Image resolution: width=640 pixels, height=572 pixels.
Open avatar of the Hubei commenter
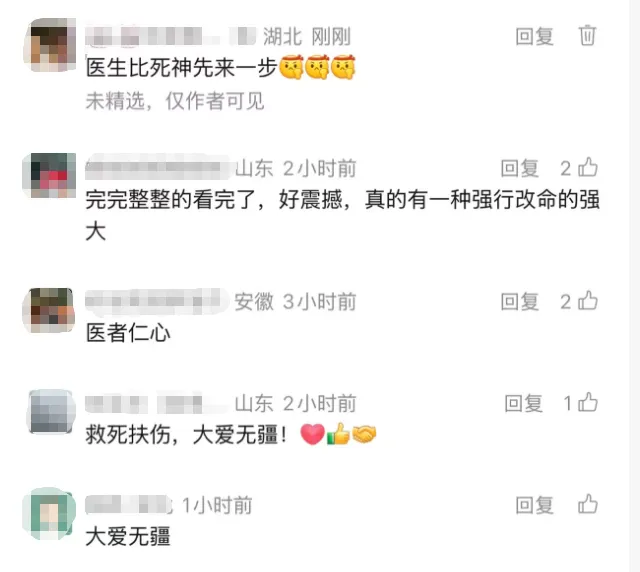coord(49,45)
